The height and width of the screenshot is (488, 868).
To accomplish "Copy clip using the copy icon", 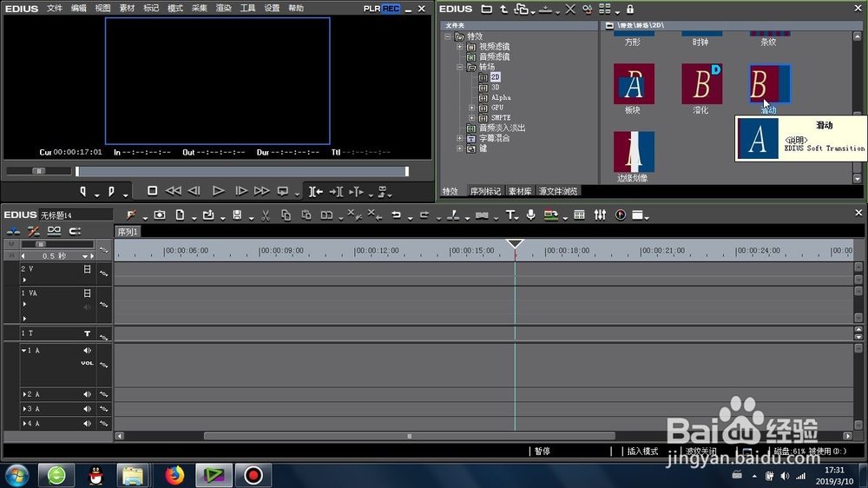I will 286,215.
